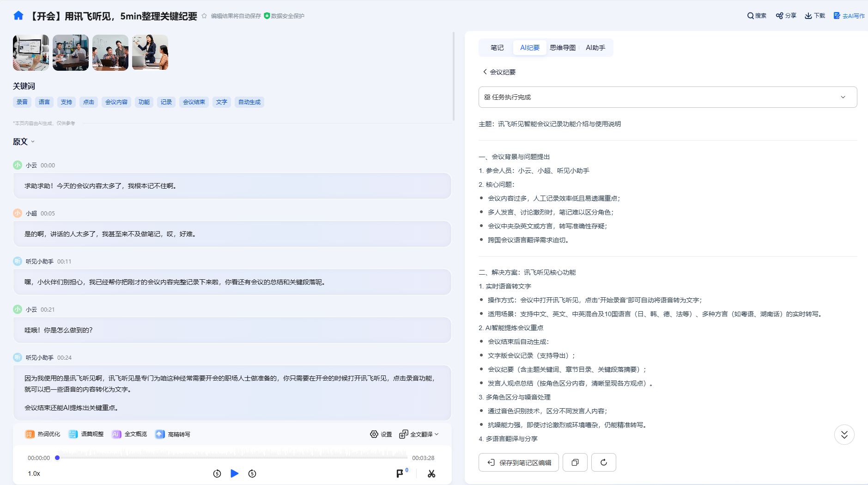The width and height of the screenshot is (868, 485).
Task: Play the meeting recording
Action: coord(235,473)
